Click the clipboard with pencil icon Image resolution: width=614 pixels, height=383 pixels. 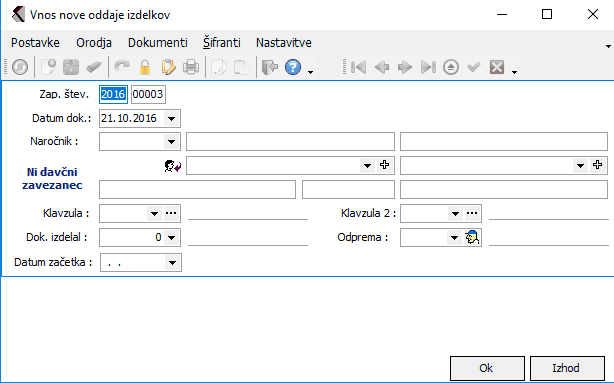click(168, 67)
